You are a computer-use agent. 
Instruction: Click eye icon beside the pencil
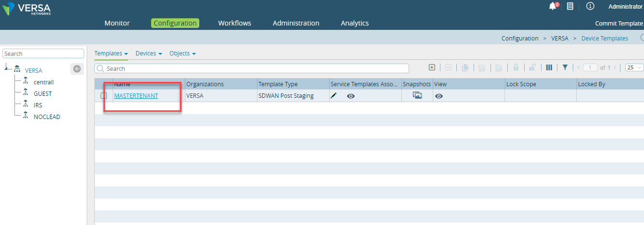point(351,96)
